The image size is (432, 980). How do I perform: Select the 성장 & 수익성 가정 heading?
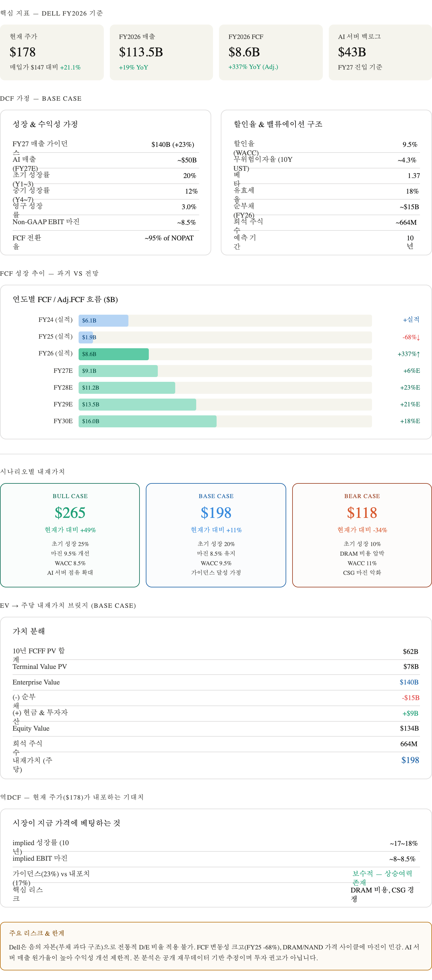coord(45,124)
